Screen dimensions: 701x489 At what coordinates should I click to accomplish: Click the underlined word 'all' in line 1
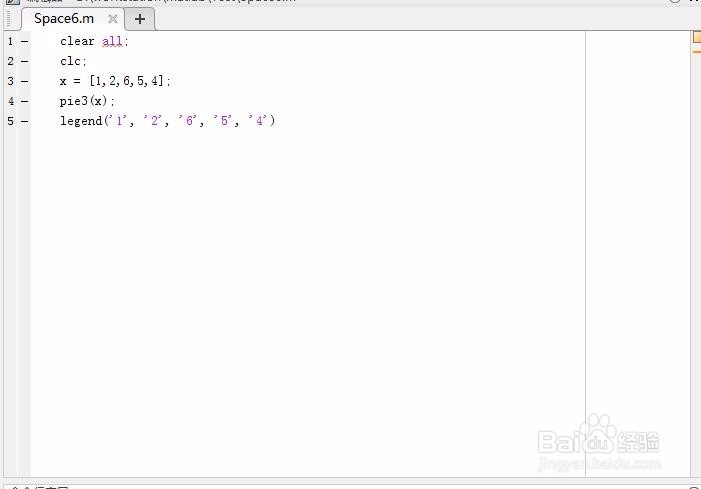click(112, 41)
